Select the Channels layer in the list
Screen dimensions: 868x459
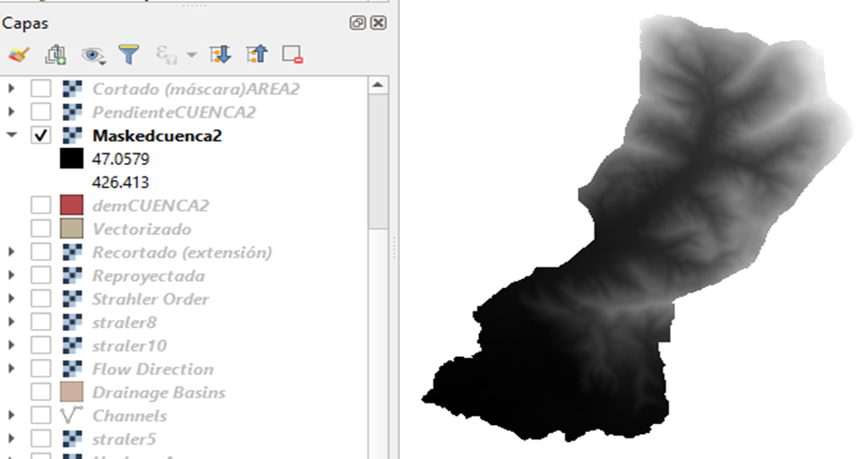point(129,416)
